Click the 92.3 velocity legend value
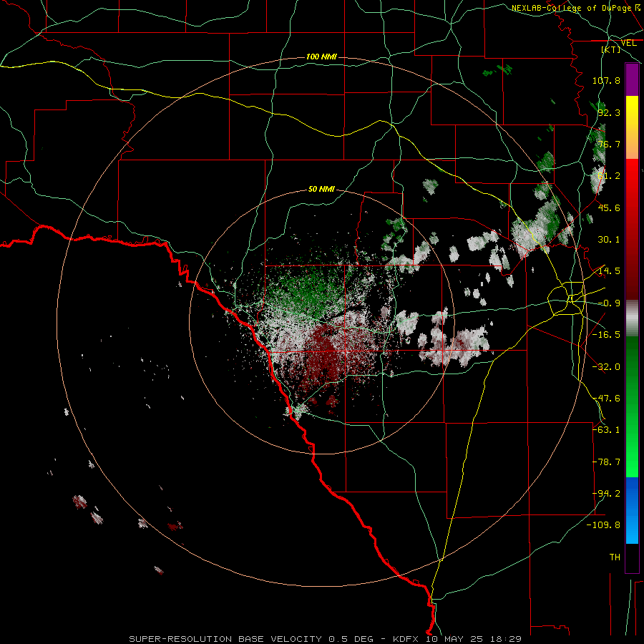The width and height of the screenshot is (644, 644). [x=609, y=112]
